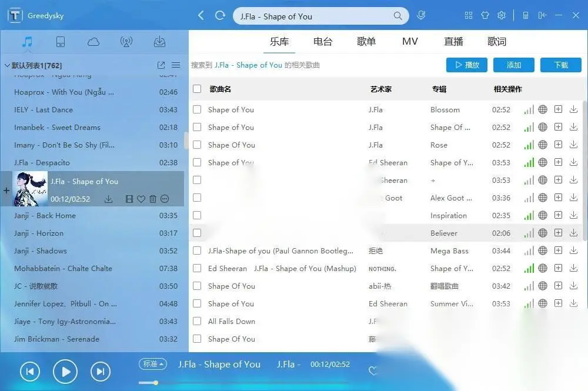The image size is (588, 391).
Task: Open the playlist menu lines icon
Action: pos(176,65)
